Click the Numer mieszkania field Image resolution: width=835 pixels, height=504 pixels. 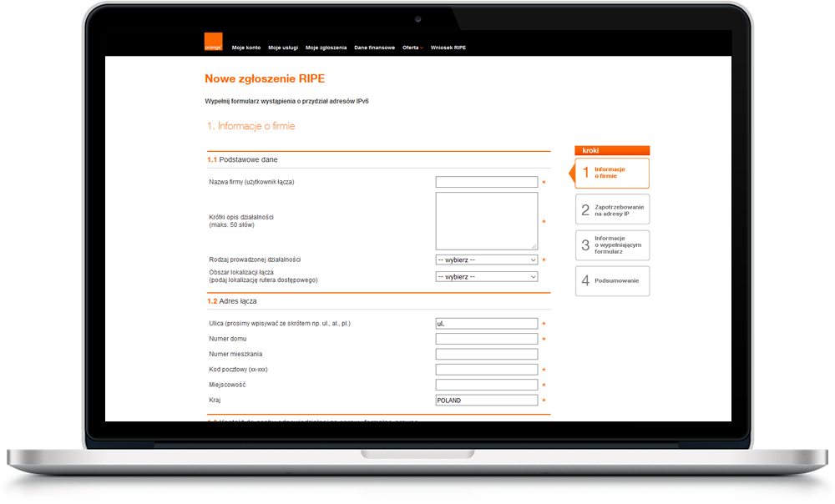coord(487,355)
